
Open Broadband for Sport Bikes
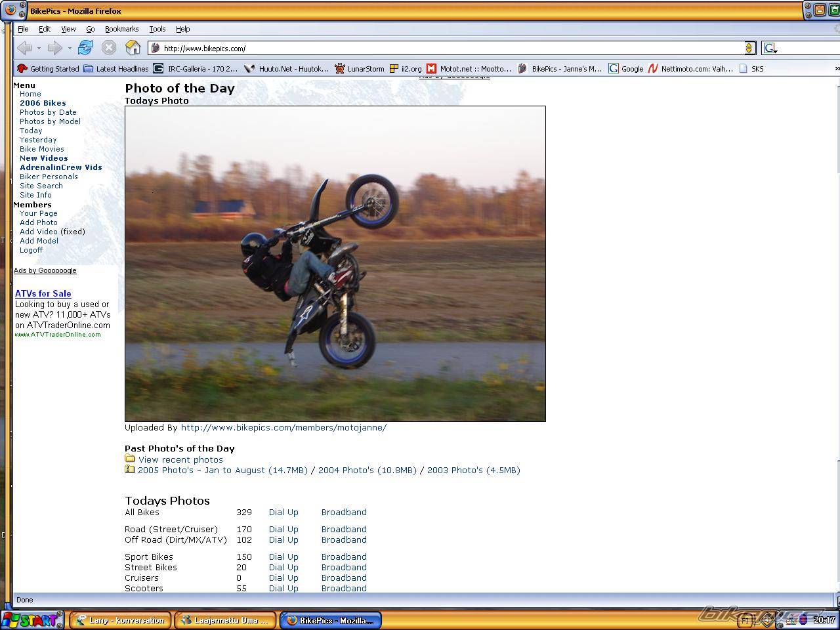[x=344, y=557]
